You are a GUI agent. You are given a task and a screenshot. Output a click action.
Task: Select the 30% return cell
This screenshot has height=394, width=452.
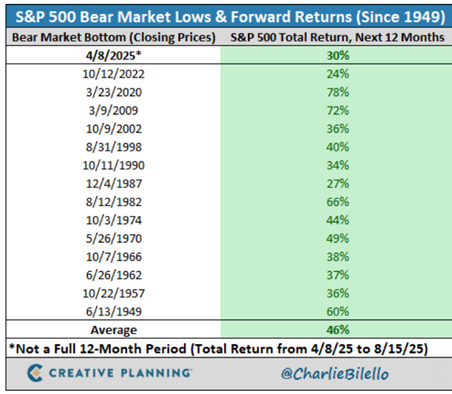point(338,55)
